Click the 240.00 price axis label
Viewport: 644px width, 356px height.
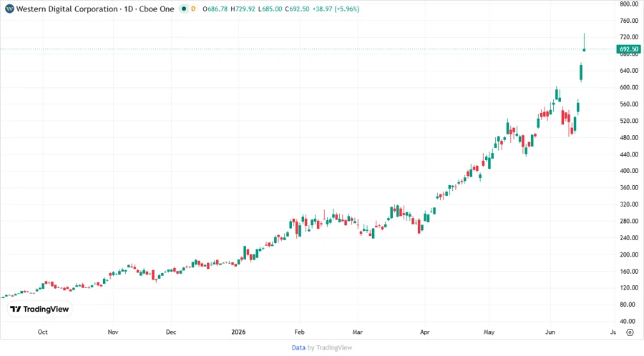coord(629,238)
